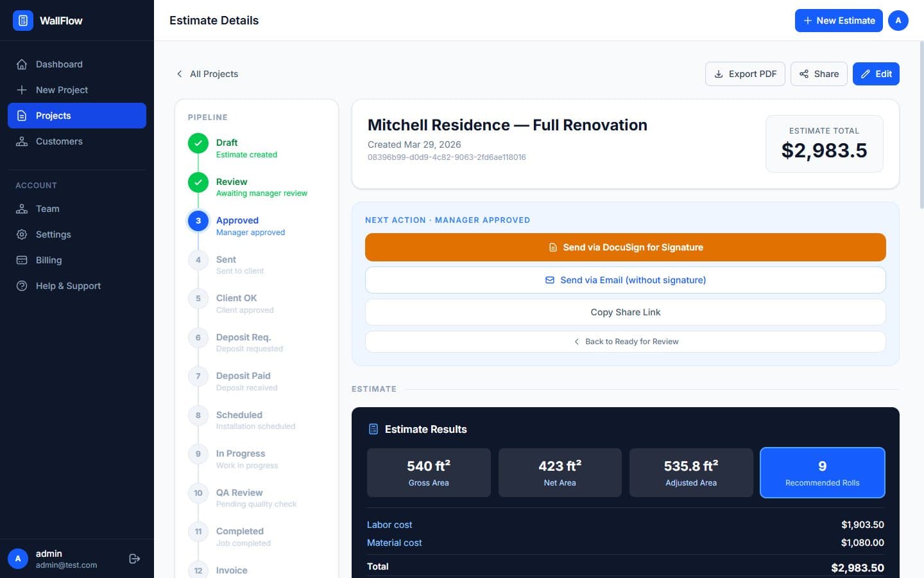Click Back to Ready for Review
This screenshot has height=578, width=924.
pos(626,342)
